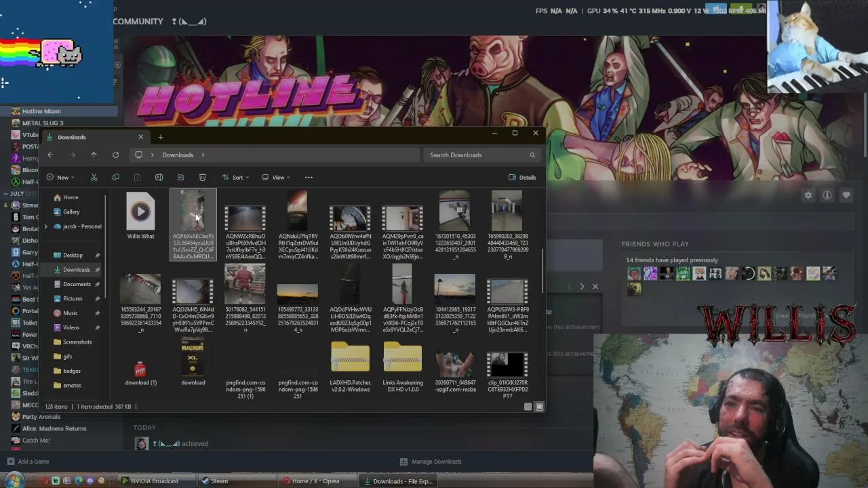Open Documents in Explorer sidebar
The image size is (868, 488).
click(x=77, y=285)
